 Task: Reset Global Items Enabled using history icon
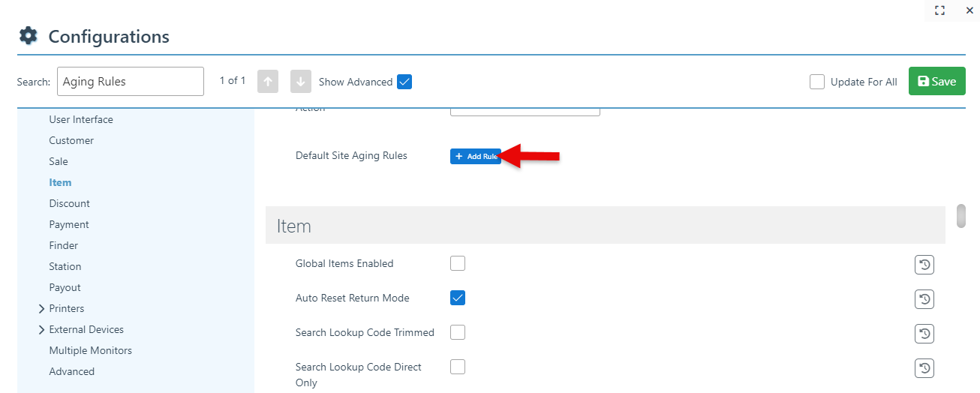924,265
